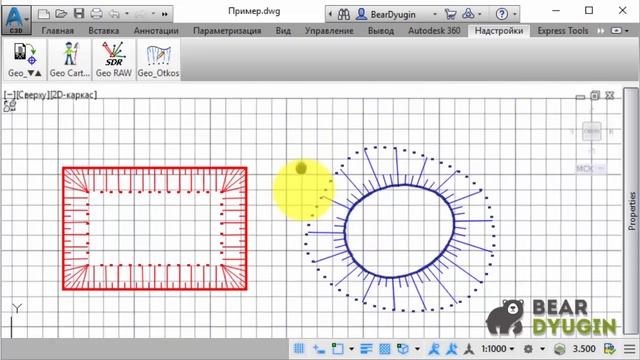
Task: Select the Надстройки ribbon tab
Action: click(499, 31)
